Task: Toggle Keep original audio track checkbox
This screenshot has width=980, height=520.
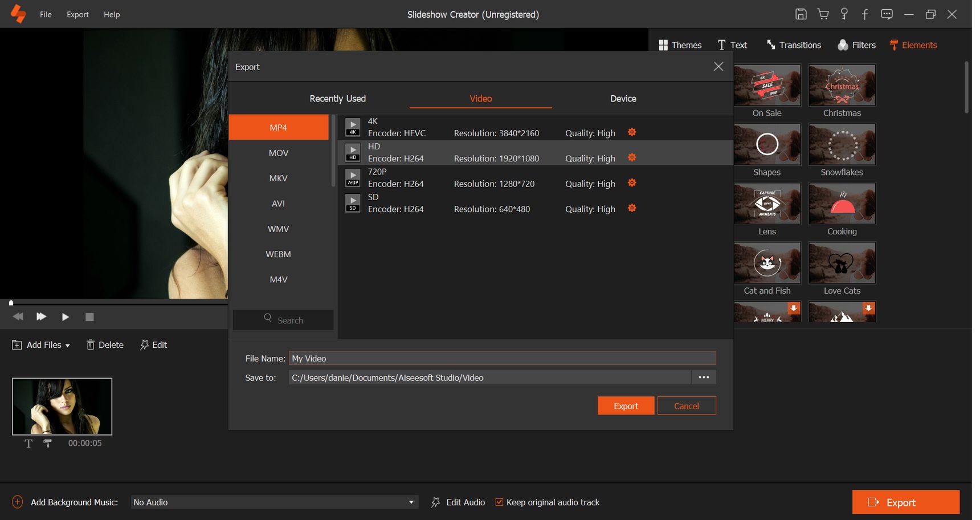Action: (x=499, y=502)
